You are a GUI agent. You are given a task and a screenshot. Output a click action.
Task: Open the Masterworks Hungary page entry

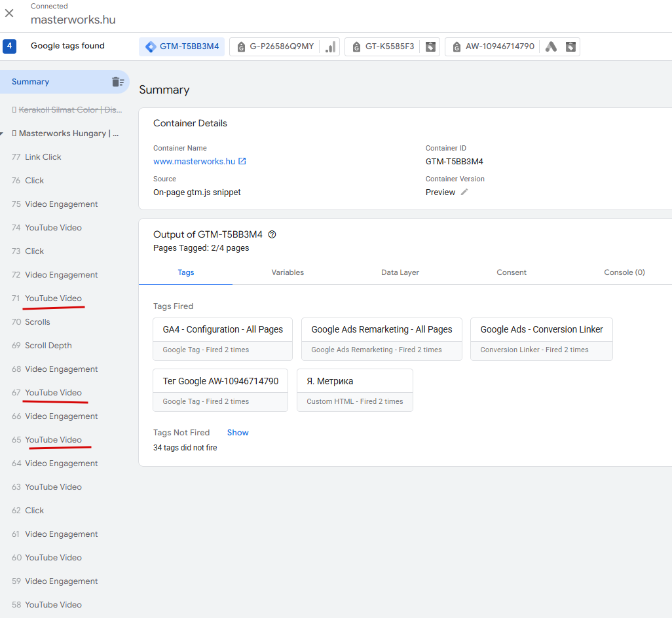click(65, 134)
